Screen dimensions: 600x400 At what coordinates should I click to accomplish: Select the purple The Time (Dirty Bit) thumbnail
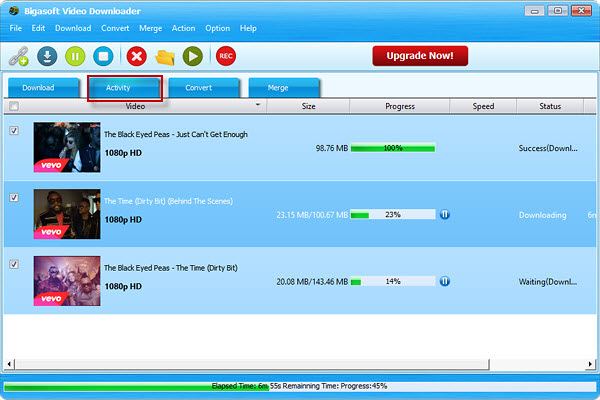coord(67,281)
